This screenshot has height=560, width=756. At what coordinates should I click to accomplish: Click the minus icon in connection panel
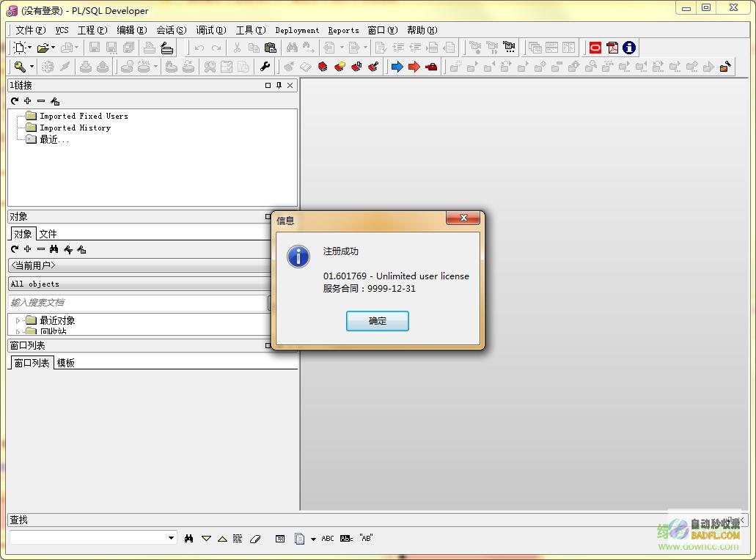[41, 100]
